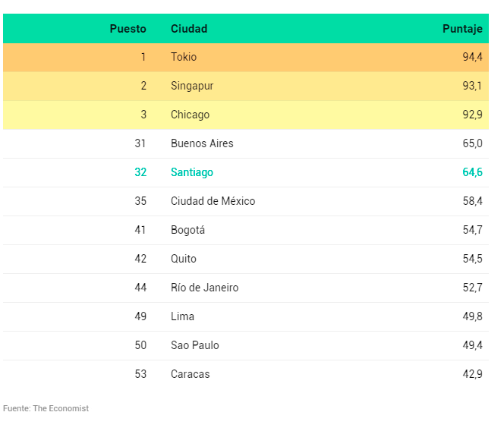
Task: Click the Bogotá city cell
Action: [x=187, y=230]
